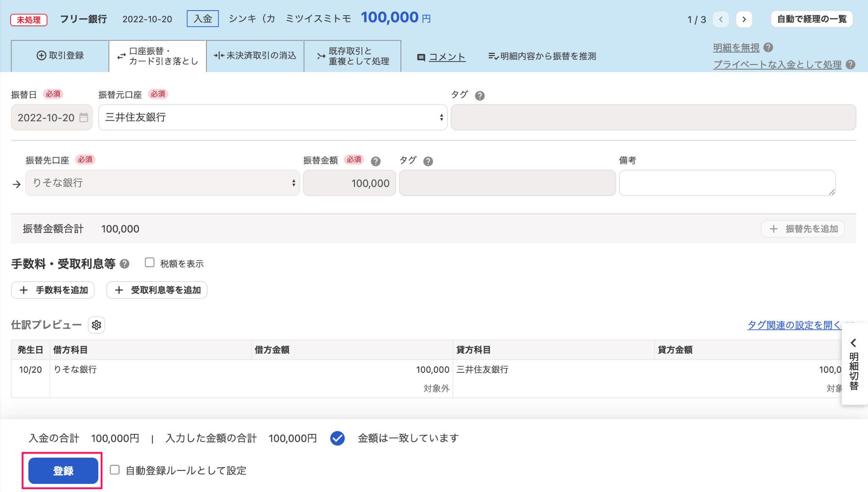Go to next statement with right chevron
The height and width of the screenshot is (492, 868).
coord(744,20)
